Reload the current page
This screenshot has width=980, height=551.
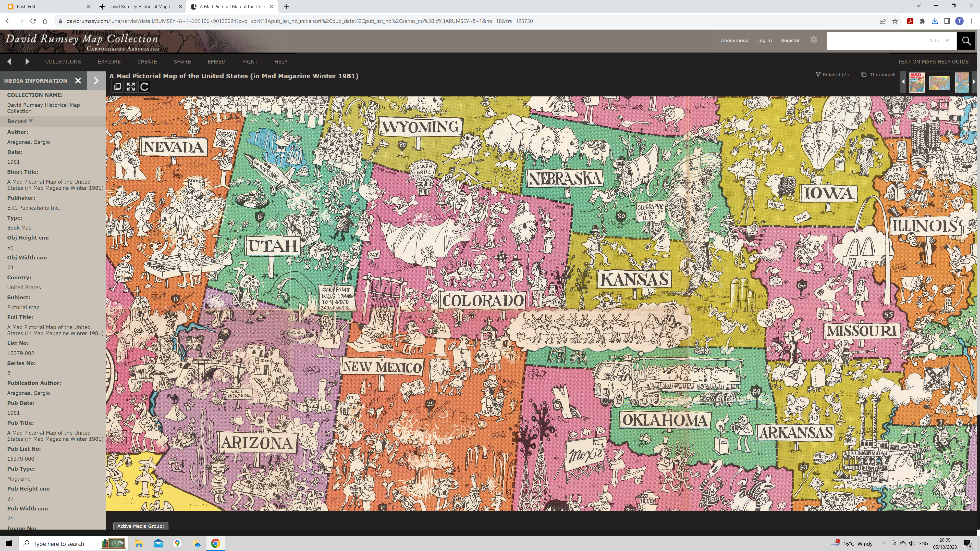(33, 21)
